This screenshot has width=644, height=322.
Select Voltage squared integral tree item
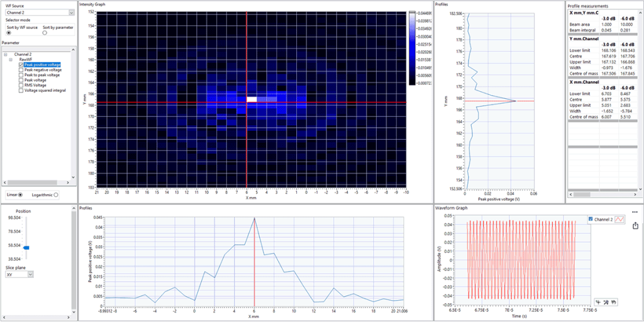tap(45, 90)
